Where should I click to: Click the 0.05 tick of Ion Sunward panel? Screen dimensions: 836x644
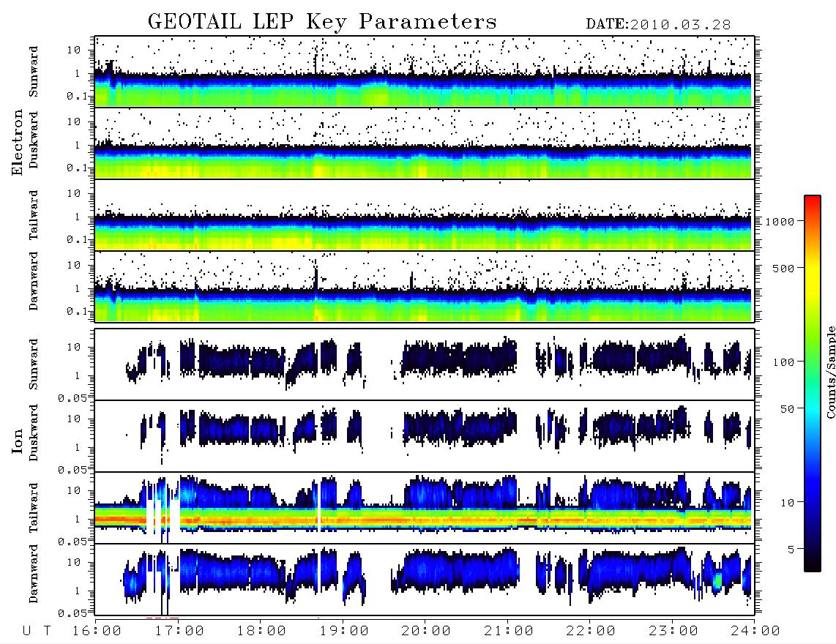(72, 398)
